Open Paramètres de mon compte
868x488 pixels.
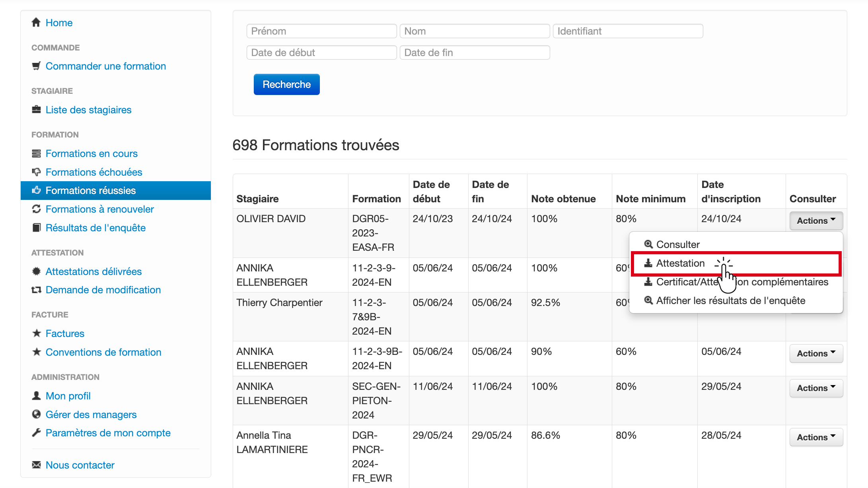coord(108,433)
